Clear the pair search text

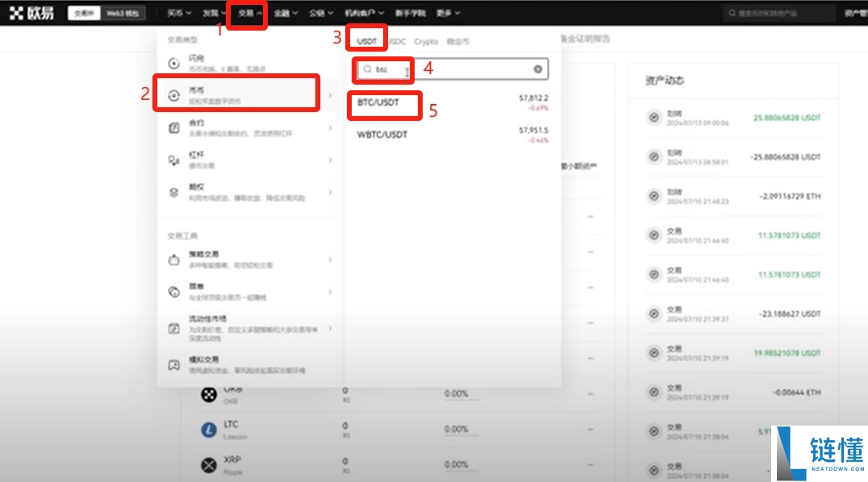[x=537, y=69]
